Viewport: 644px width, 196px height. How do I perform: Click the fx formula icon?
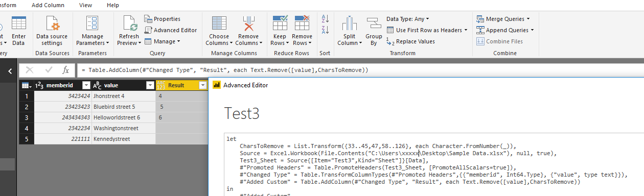click(65, 70)
